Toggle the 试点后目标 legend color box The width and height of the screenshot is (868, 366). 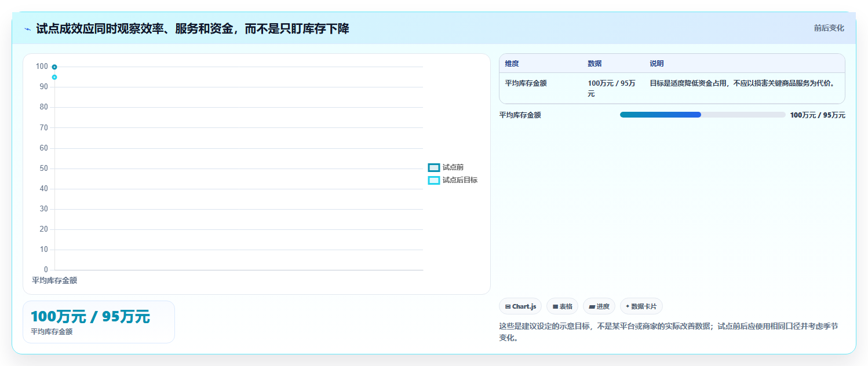pos(434,180)
